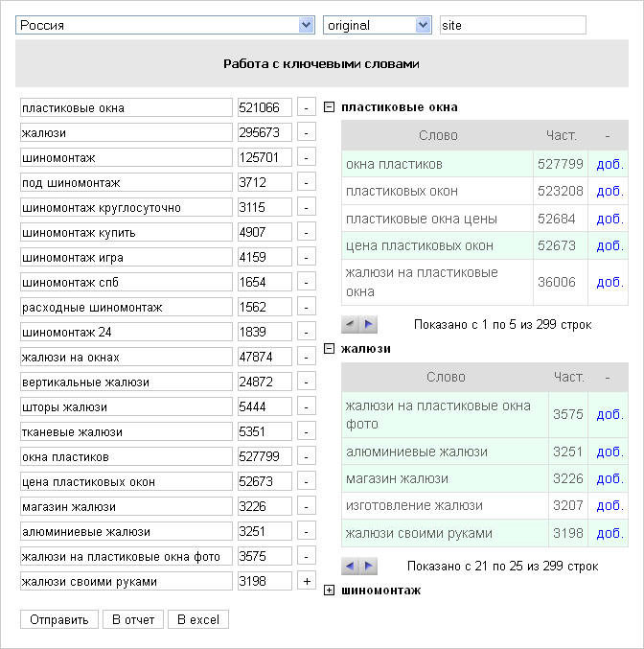Click the 'Отправить' button
The height and width of the screenshot is (649, 644).
click(x=58, y=619)
